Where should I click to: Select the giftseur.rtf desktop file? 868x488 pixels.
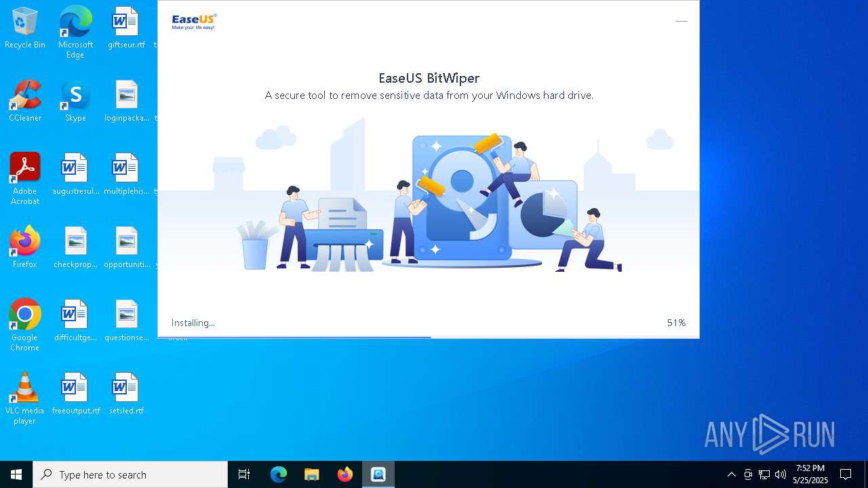126,28
